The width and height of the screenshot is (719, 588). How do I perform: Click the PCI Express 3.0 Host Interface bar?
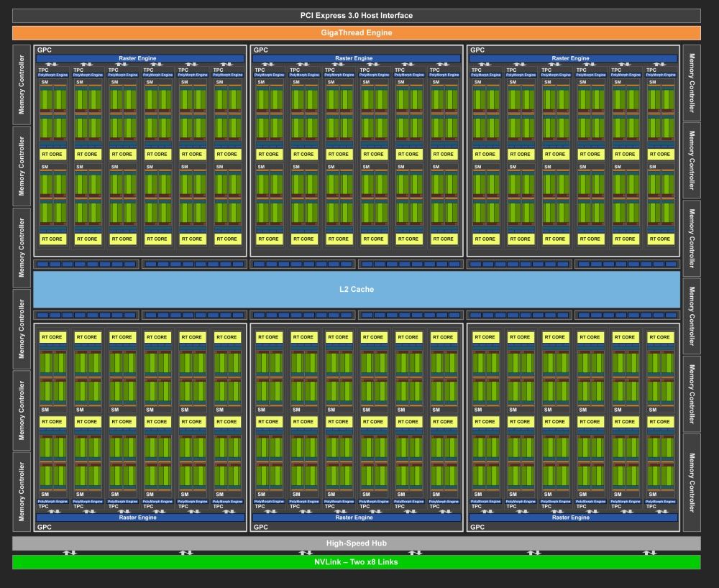click(357, 16)
